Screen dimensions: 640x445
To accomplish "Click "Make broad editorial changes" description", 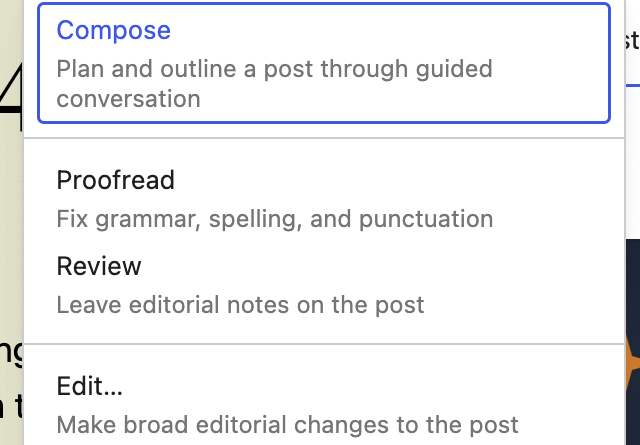I will point(287,424).
